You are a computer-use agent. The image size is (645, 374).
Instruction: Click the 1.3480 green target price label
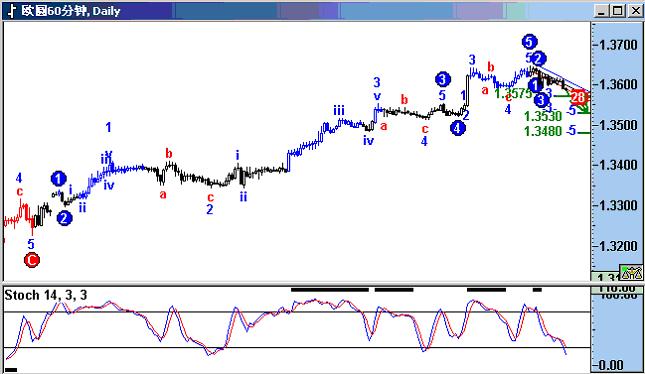tap(543, 131)
